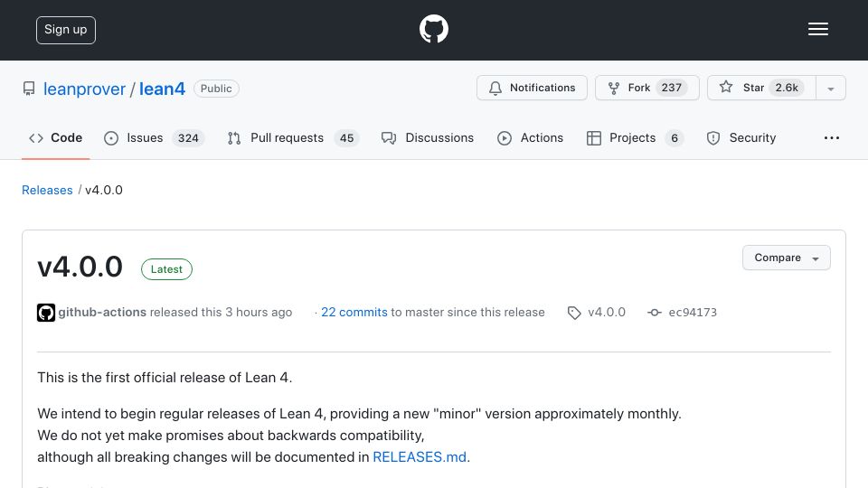This screenshot has height=488, width=868.
Task: Click the Public visibility badge
Action: (x=216, y=89)
